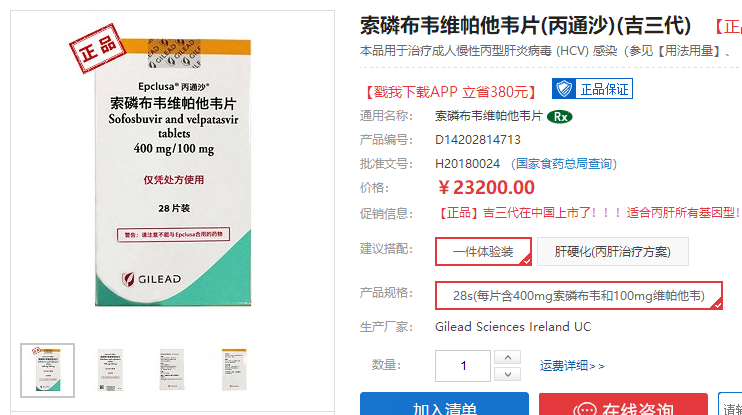Screen dimensions: 742x415
Task: Click the promotion text 吉三代在中国上市了
Action: [x=536, y=213]
